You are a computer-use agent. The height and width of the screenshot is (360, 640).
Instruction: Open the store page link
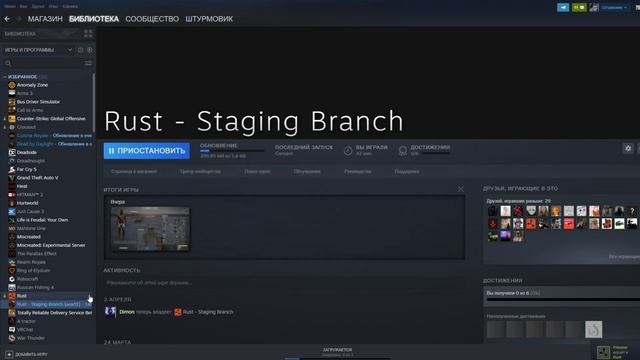(x=134, y=171)
